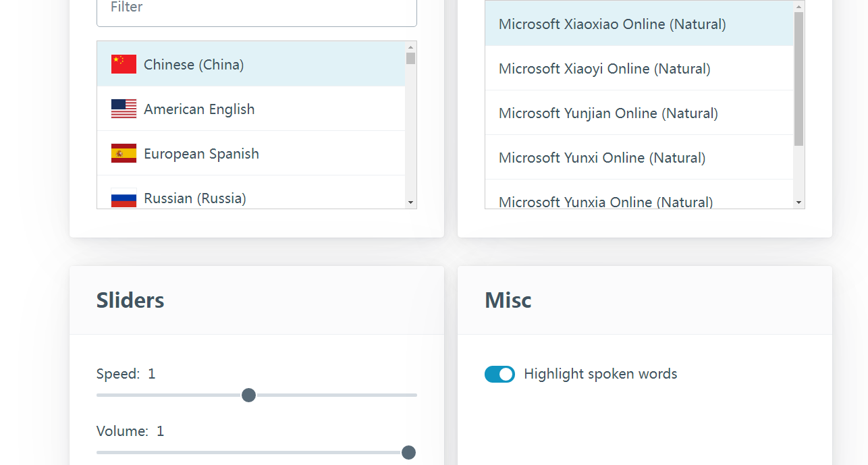The height and width of the screenshot is (465, 868).
Task: Select Chinese (China) language
Action: tap(251, 64)
